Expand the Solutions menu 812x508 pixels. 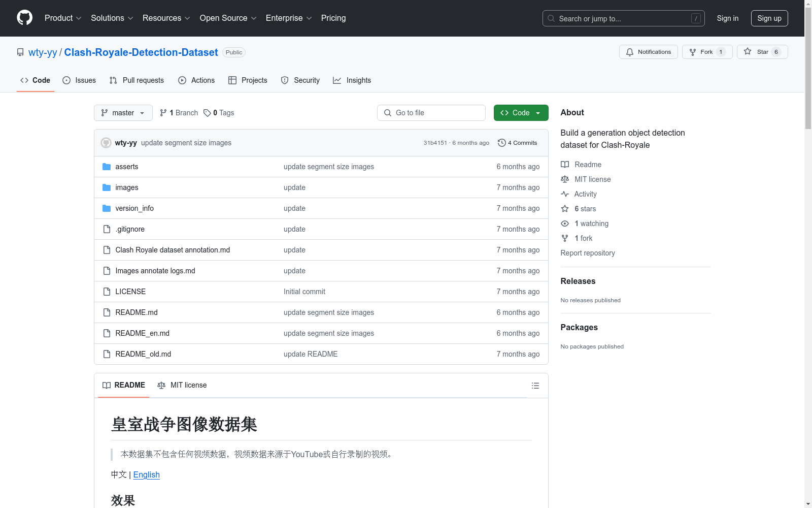tap(112, 18)
